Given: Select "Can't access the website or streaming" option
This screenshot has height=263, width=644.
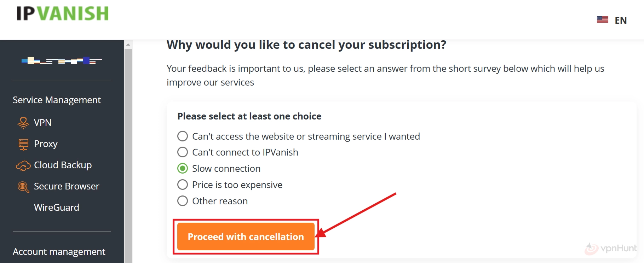Looking at the screenshot, I should click(183, 136).
